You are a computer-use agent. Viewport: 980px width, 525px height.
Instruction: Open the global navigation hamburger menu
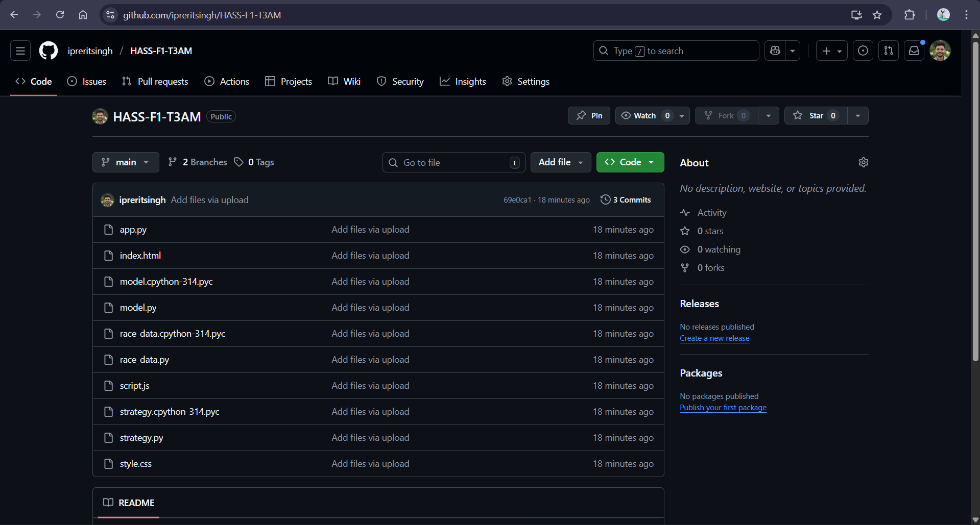click(x=20, y=51)
